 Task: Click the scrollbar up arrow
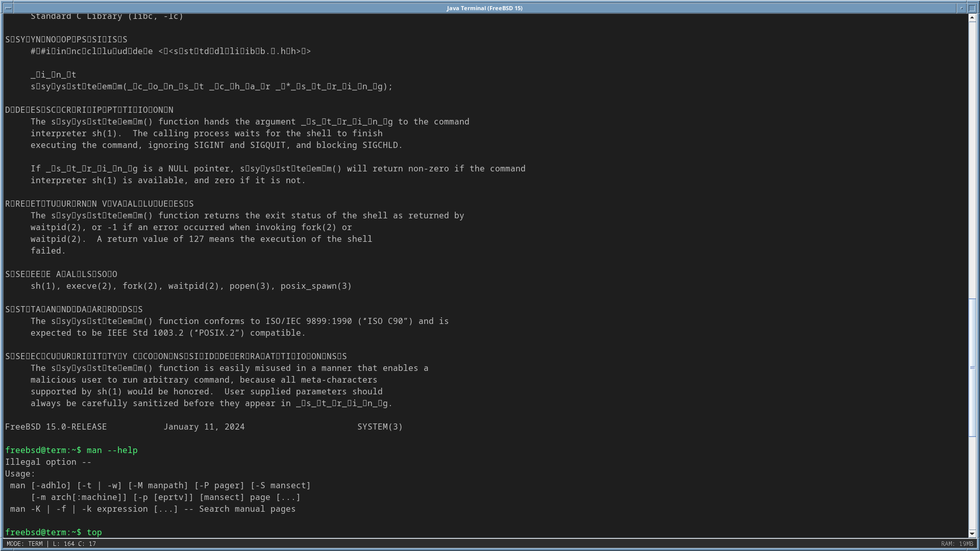[972, 18]
